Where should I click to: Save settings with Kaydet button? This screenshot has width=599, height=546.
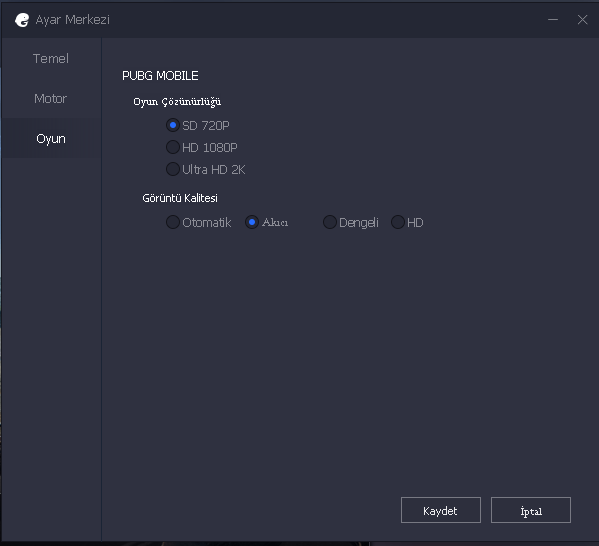(440, 510)
